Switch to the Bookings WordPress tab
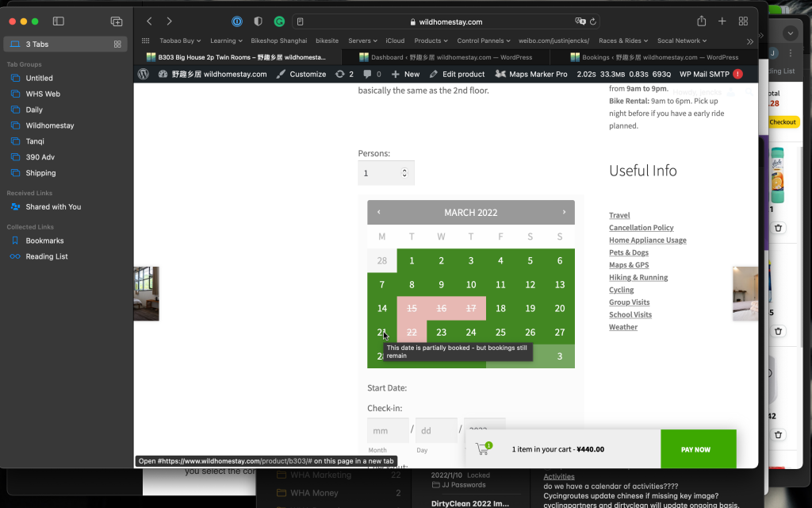 coord(653,57)
